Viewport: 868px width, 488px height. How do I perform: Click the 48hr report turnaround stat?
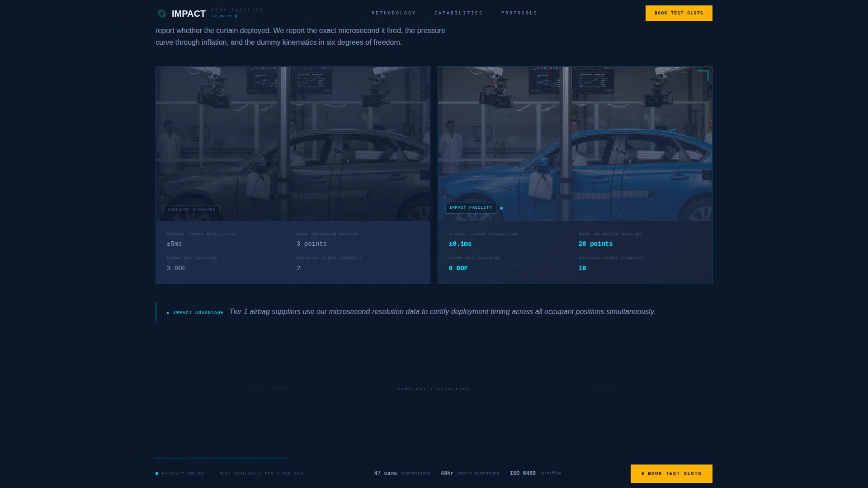pos(470,474)
